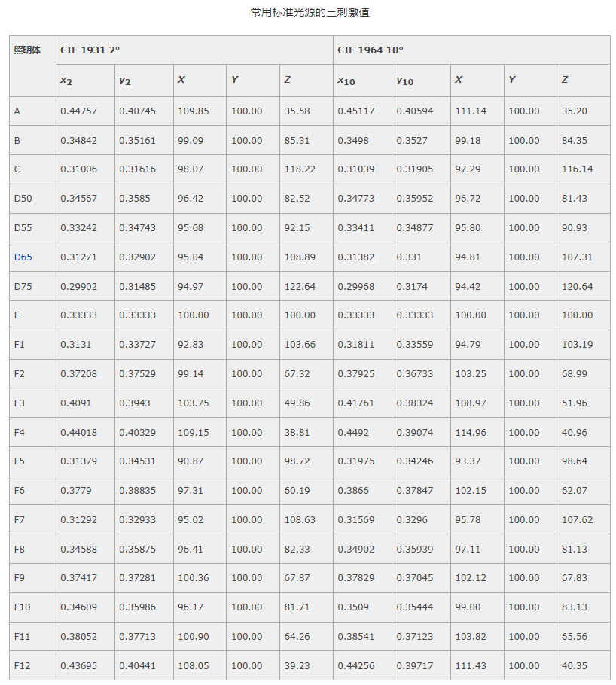Click the CIE 1964 10° header cell
Viewport: 616px width, 685px height.
pos(371,50)
